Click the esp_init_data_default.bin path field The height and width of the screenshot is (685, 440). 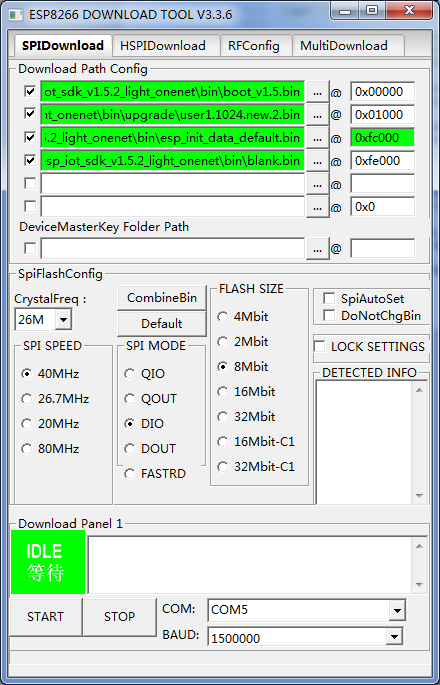(173, 138)
